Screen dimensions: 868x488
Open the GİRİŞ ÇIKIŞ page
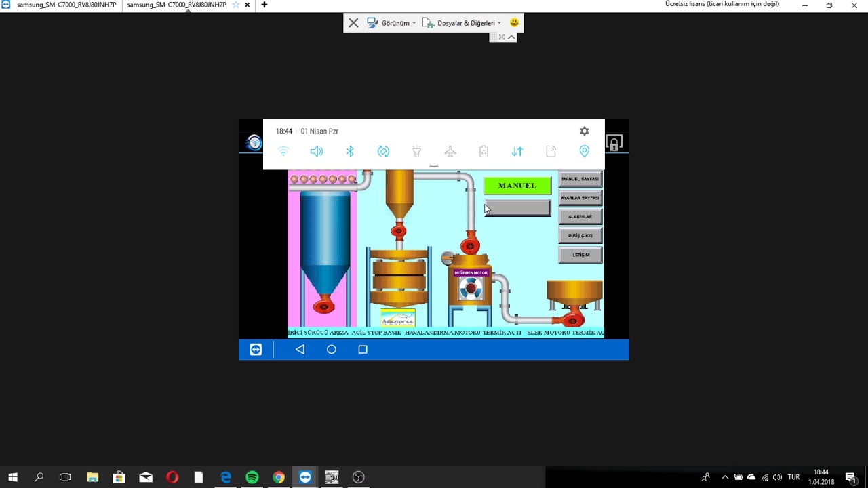[580, 235]
